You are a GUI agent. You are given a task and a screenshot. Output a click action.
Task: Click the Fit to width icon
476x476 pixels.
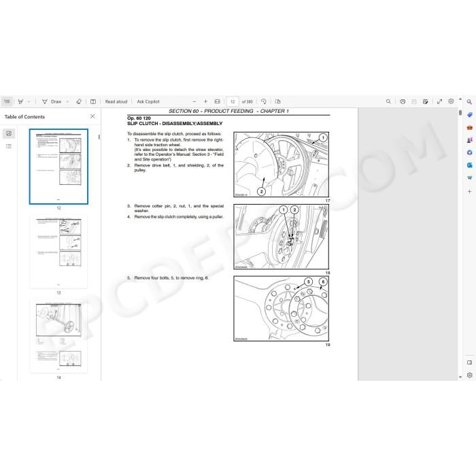[x=218, y=101]
